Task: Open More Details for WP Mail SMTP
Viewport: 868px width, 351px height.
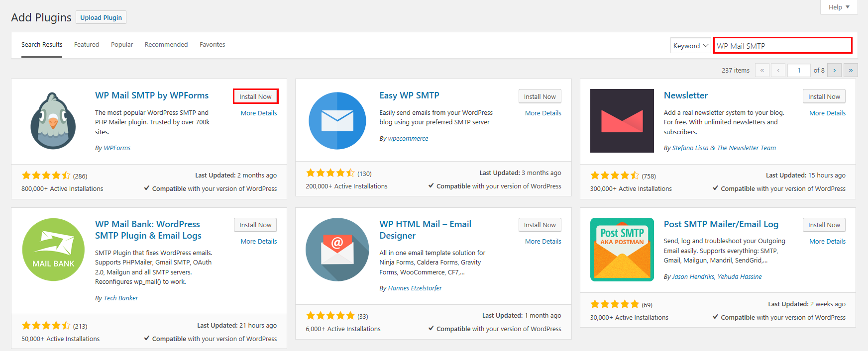Action: (x=259, y=113)
